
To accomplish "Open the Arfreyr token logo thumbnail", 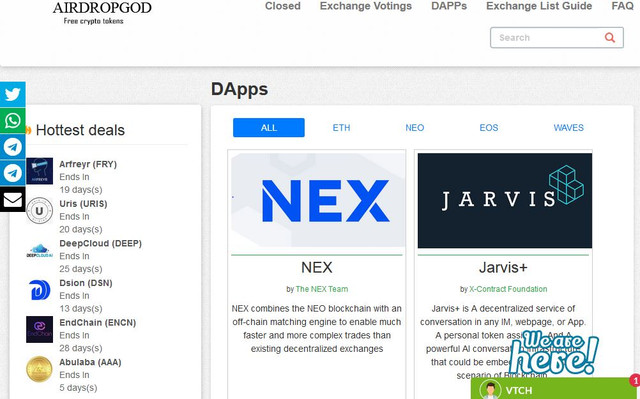I will pos(40,171).
